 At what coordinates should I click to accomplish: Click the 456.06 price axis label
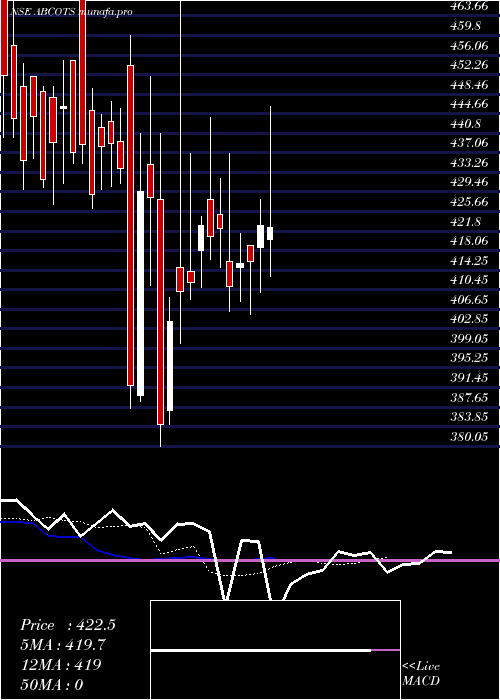[469, 46]
